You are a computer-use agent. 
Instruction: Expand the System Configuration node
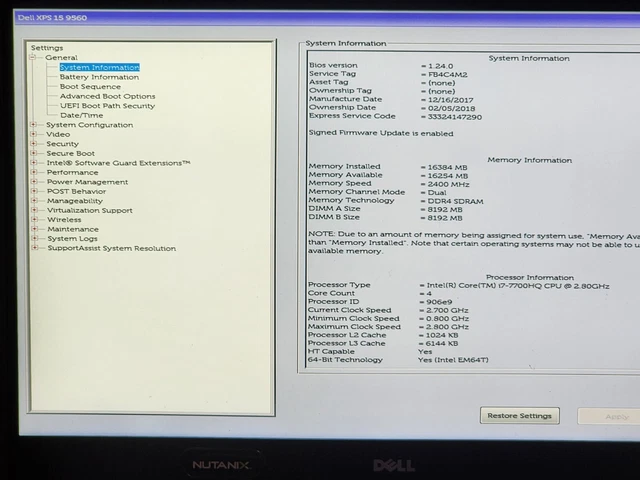click(34, 124)
